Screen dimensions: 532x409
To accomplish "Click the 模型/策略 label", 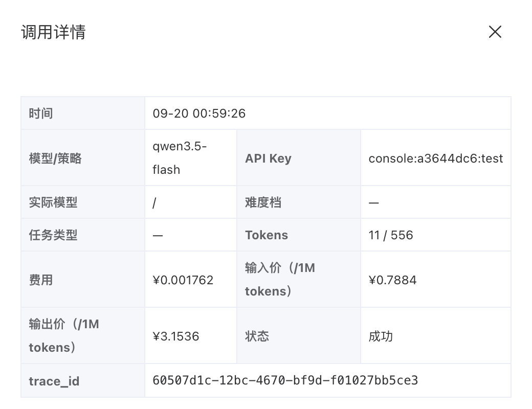I will pos(55,158).
